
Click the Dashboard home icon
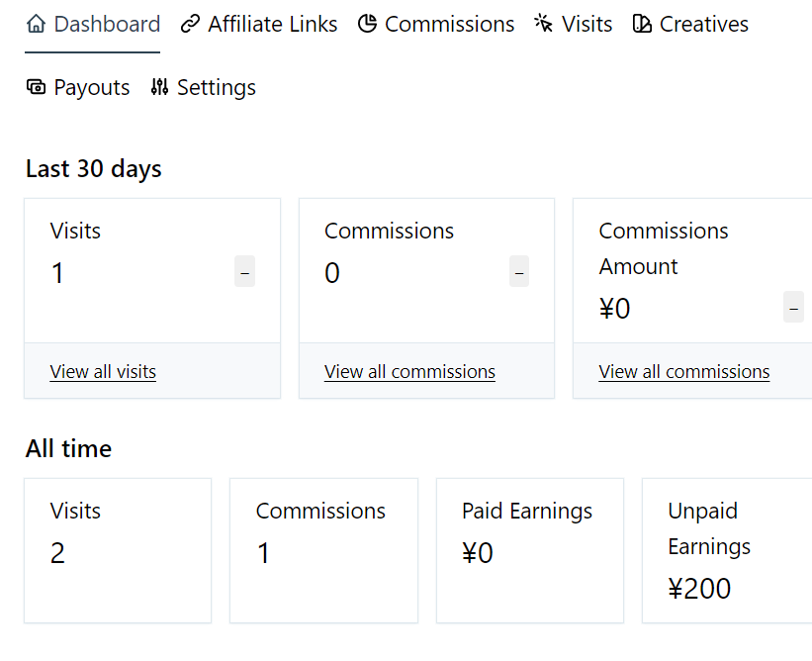pos(37,24)
